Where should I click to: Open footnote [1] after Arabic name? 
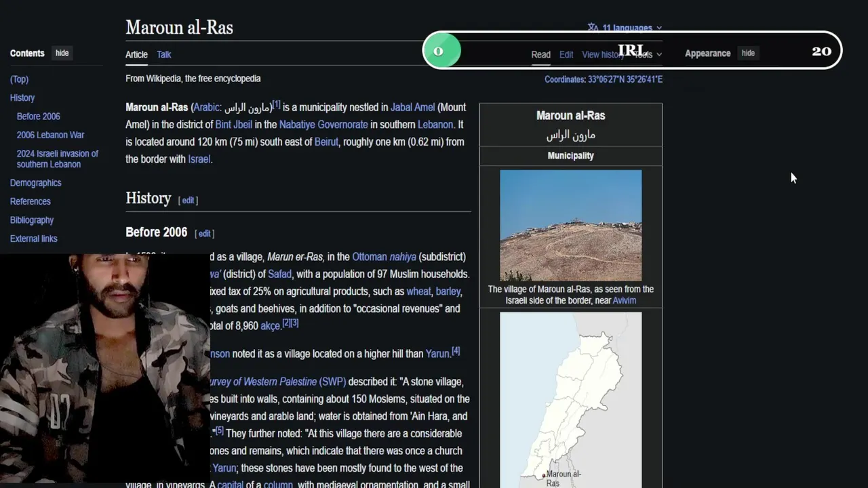coord(276,104)
